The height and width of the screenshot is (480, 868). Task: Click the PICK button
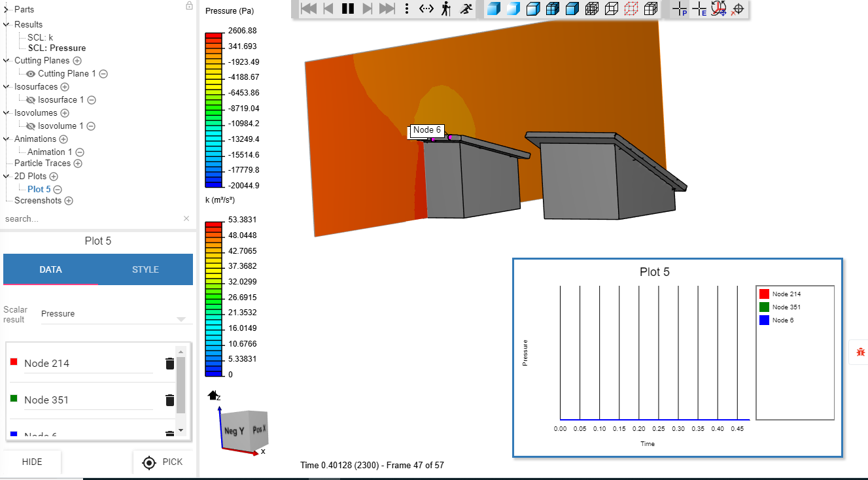click(x=163, y=462)
